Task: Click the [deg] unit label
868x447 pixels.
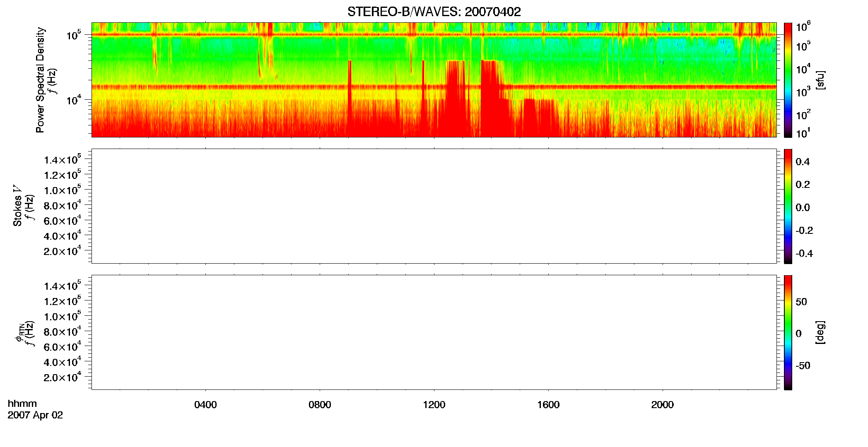Action: tap(820, 332)
